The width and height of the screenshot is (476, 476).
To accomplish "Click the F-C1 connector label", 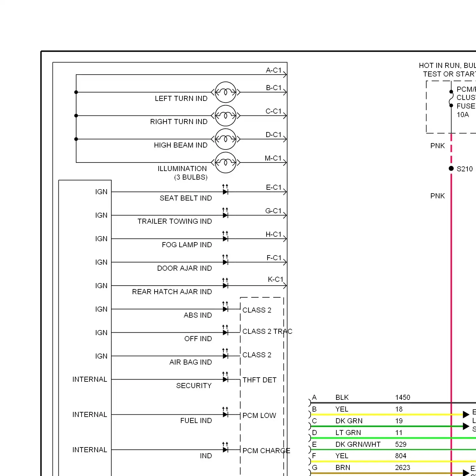I will tap(274, 258).
